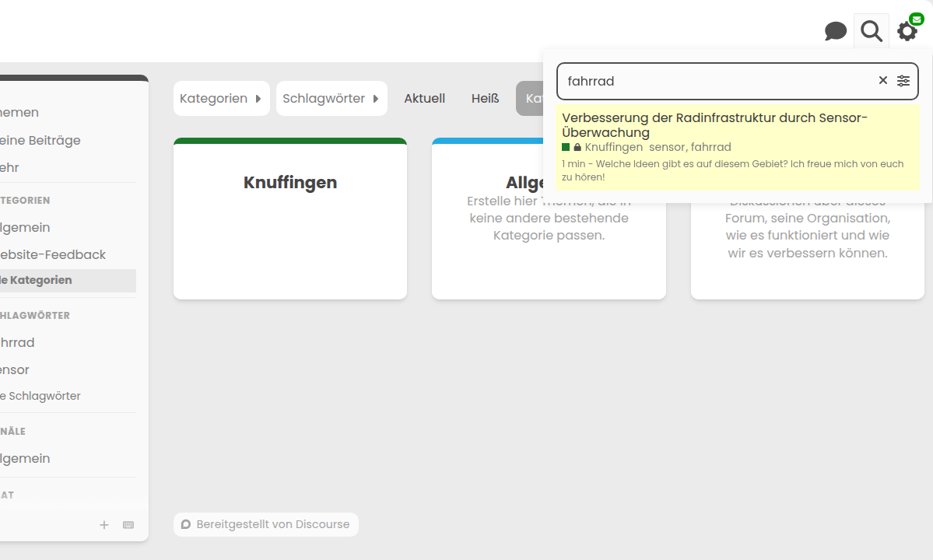Open the chat speech bubble icon
The height and width of the screenshot is (560, 933).
tap(835, 32)
